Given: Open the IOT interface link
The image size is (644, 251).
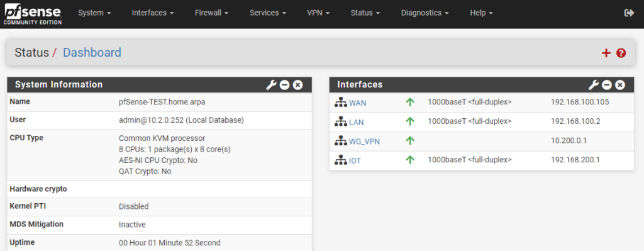Looking at the screenshot, I should click(x=355, y=160).
